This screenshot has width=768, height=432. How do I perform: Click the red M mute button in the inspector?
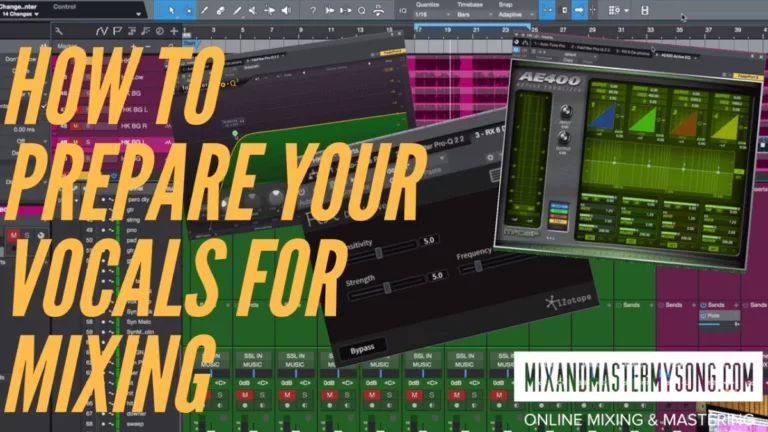(x=13, y=236)
